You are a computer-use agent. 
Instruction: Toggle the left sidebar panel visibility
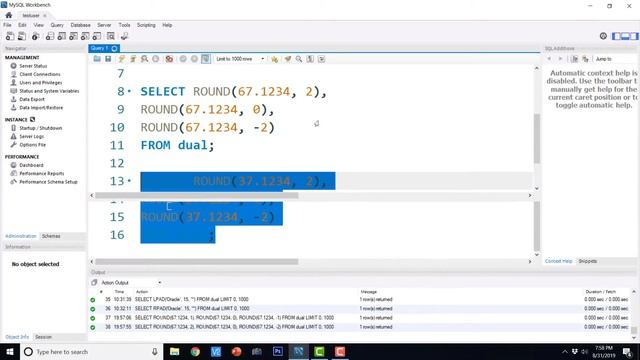(616, 36)
